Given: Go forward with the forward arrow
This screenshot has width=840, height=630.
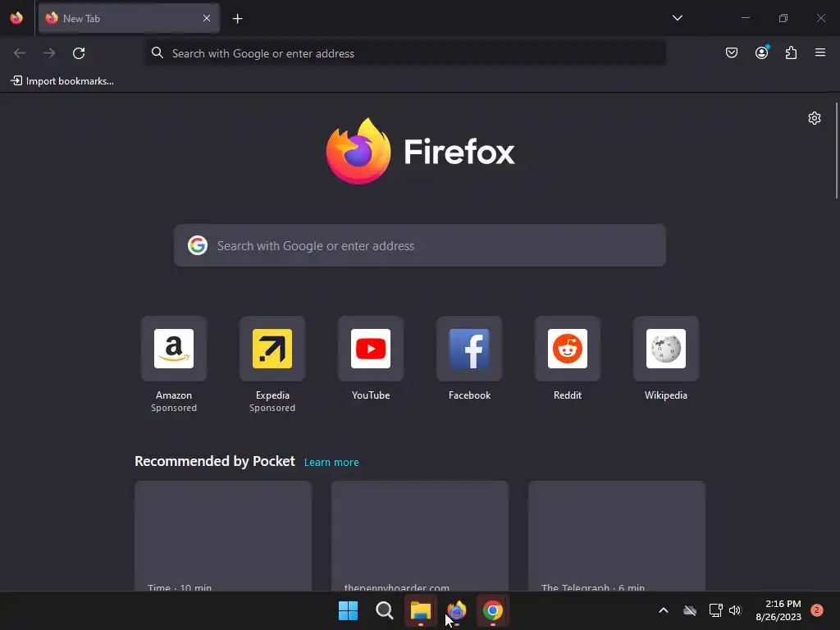Looking at the screenshot, I should click(x=49, y=53).
